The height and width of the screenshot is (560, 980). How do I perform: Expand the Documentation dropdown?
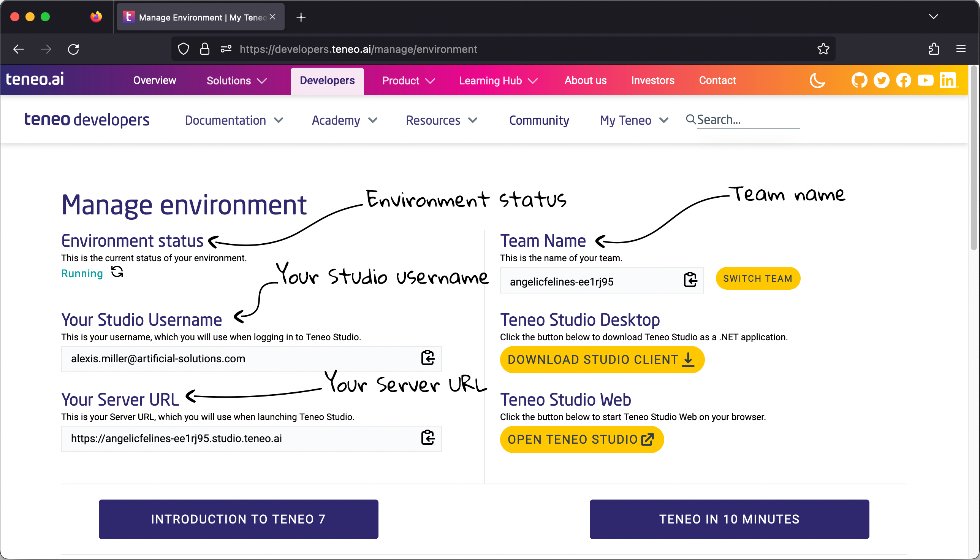tap(234, 121)
